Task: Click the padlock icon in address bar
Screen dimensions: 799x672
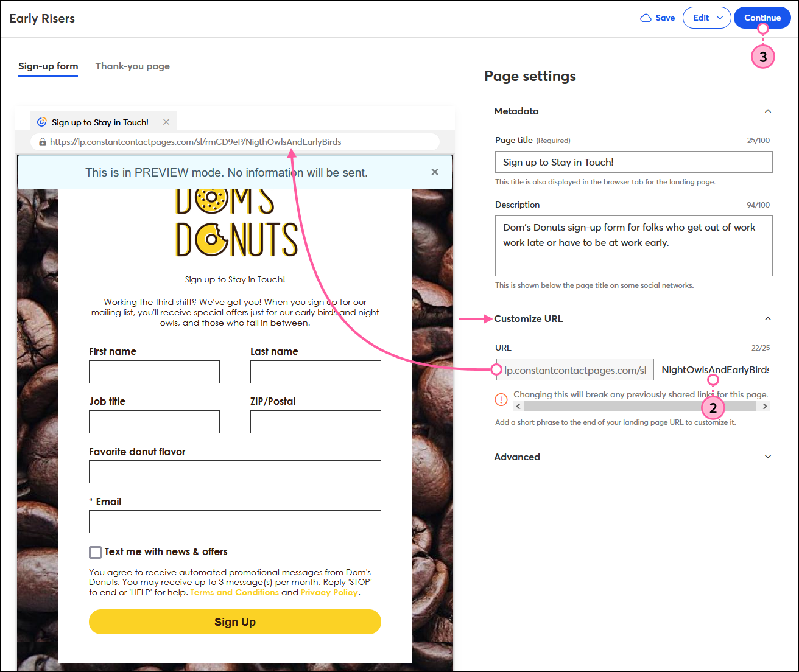Action: point(43,142)
